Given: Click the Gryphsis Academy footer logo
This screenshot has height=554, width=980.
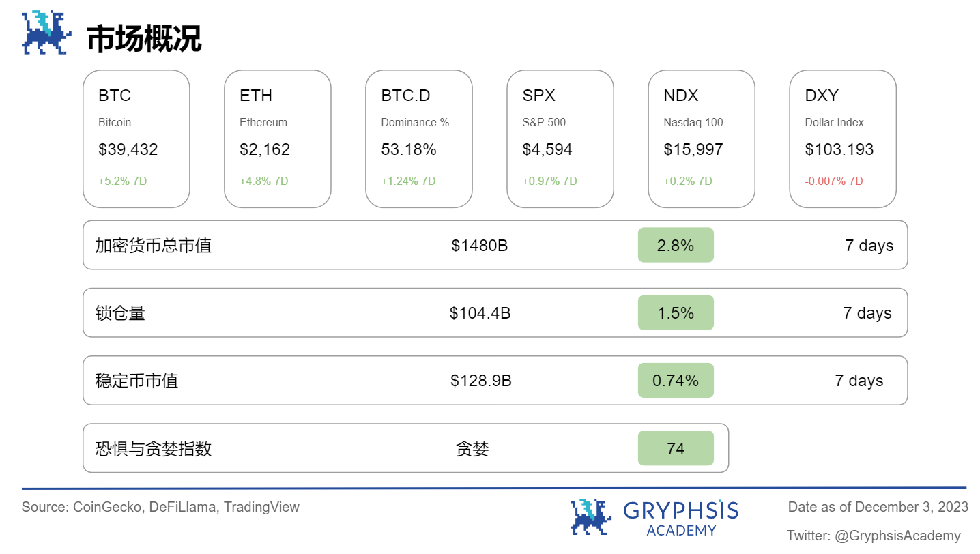Looking at the screenshot, I should coord(654,516).
